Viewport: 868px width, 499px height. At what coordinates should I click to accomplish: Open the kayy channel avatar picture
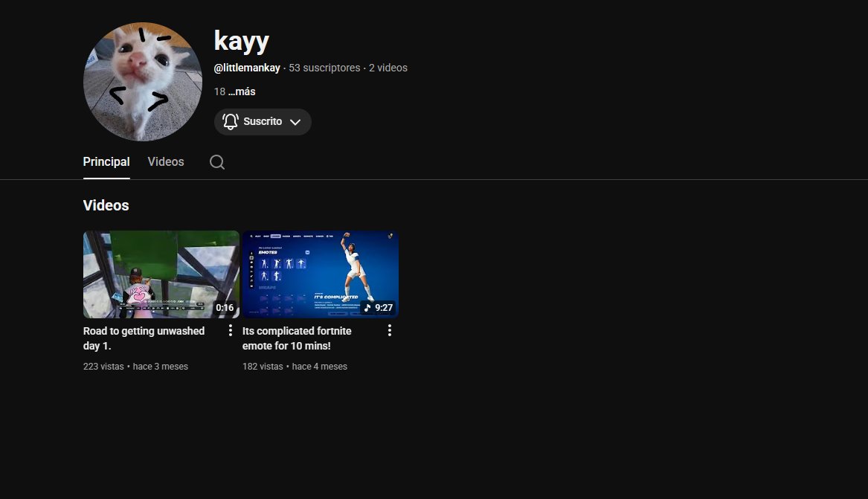[x=143, y=82]
